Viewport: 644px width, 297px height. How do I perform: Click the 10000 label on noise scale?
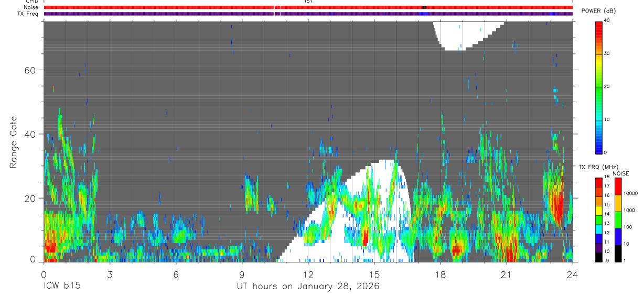[629, 193]
